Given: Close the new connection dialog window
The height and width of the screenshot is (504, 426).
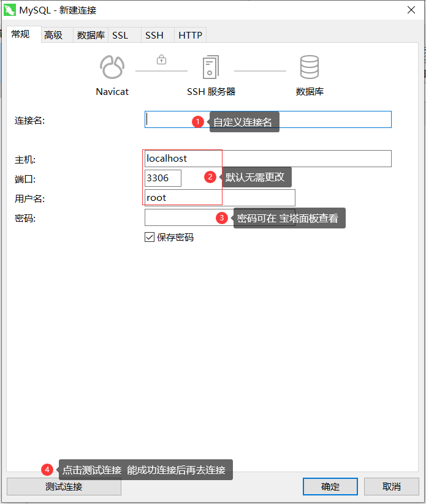Looking at the screenshot, I should (411, 10).
